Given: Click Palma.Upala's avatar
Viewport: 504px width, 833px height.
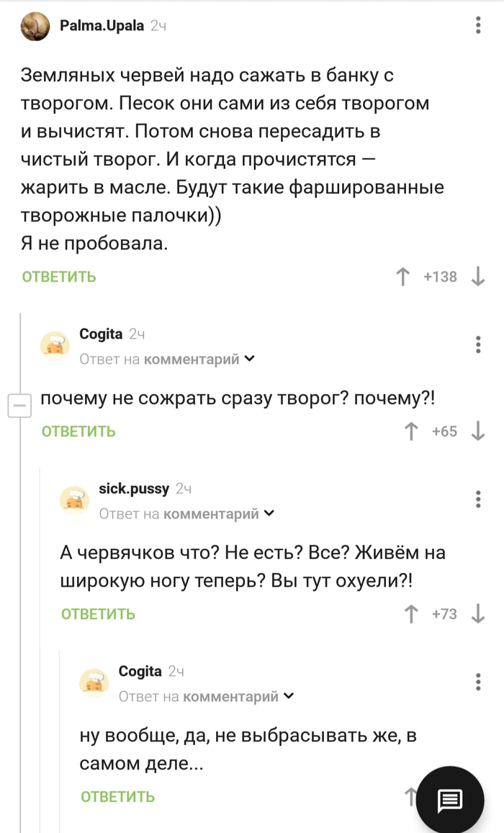Looking at the screenshot, I should [35, 26].
